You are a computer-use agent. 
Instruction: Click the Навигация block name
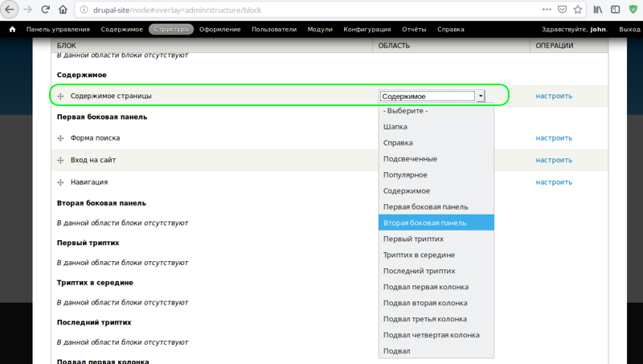89,182
